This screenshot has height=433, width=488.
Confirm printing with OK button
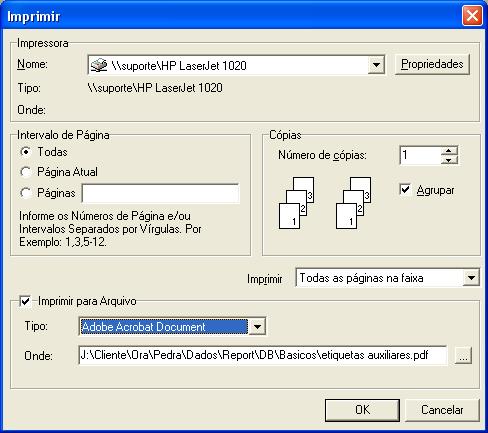(x=362, y=410)
